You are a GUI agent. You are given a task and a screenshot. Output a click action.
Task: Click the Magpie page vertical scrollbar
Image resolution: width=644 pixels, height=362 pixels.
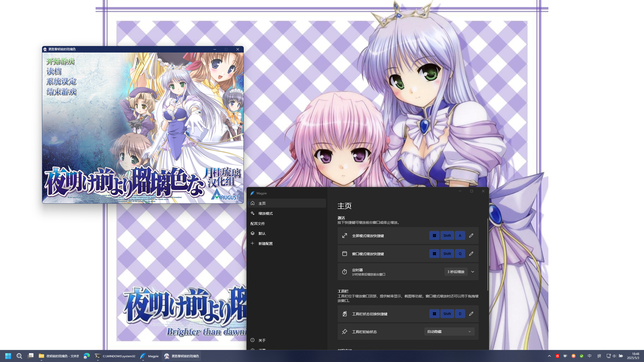tap(488, 254)
